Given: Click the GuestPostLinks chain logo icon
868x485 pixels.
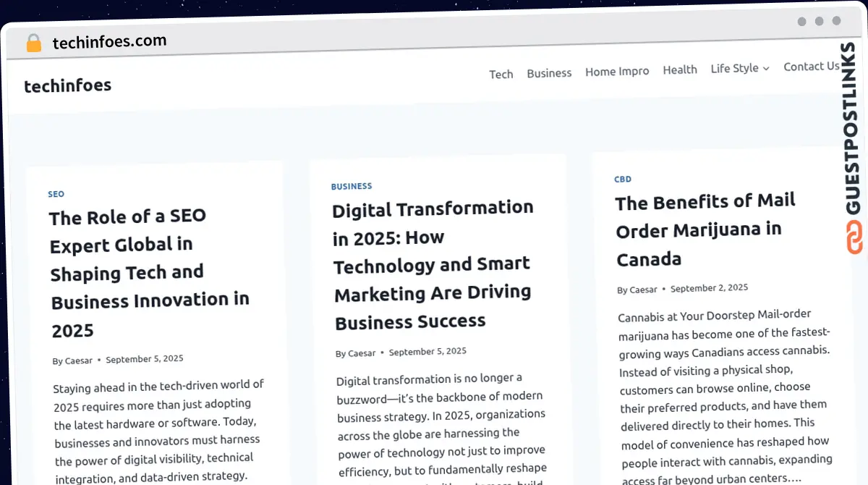Looking at the screenshot, I should (x=854, y=238).
